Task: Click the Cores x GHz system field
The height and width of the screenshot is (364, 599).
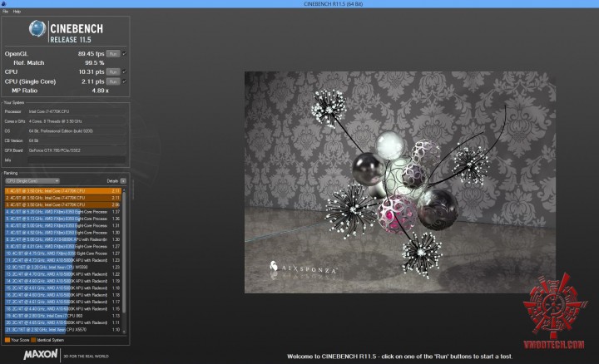Action: [77, 121]
